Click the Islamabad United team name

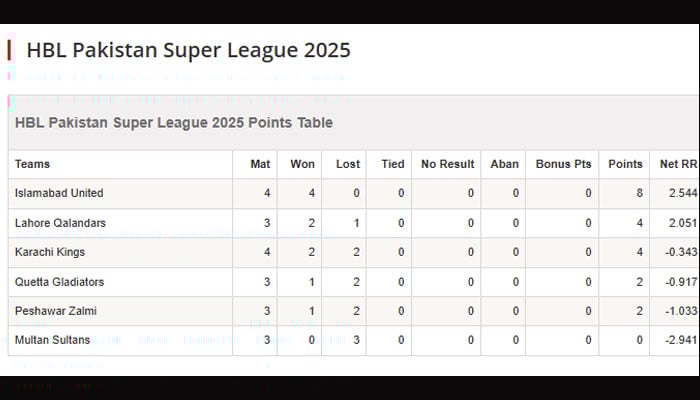point(59,193)
